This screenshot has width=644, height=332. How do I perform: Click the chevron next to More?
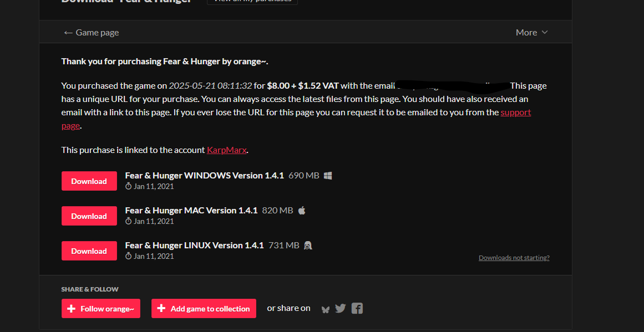click(x=545, y=32)
